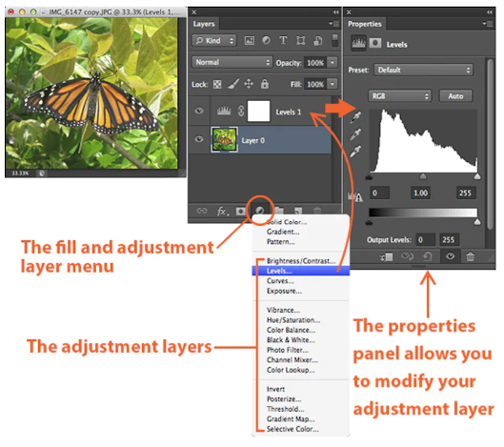Viewport: 504px width, 447px height.
Task: Reset adjustment to defaults icon
Action: point(428,256)
